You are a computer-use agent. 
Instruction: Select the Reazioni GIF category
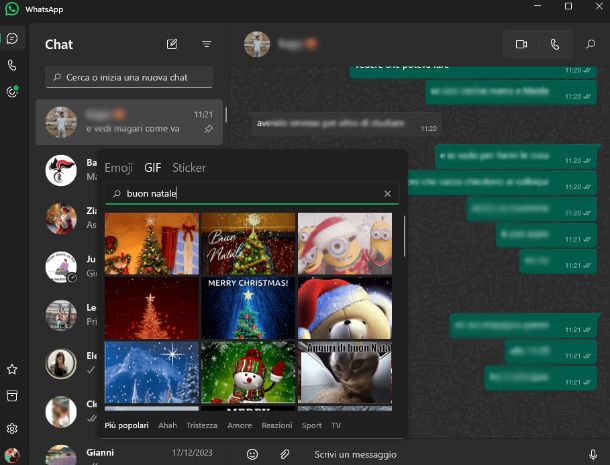(x=277, y=425)
